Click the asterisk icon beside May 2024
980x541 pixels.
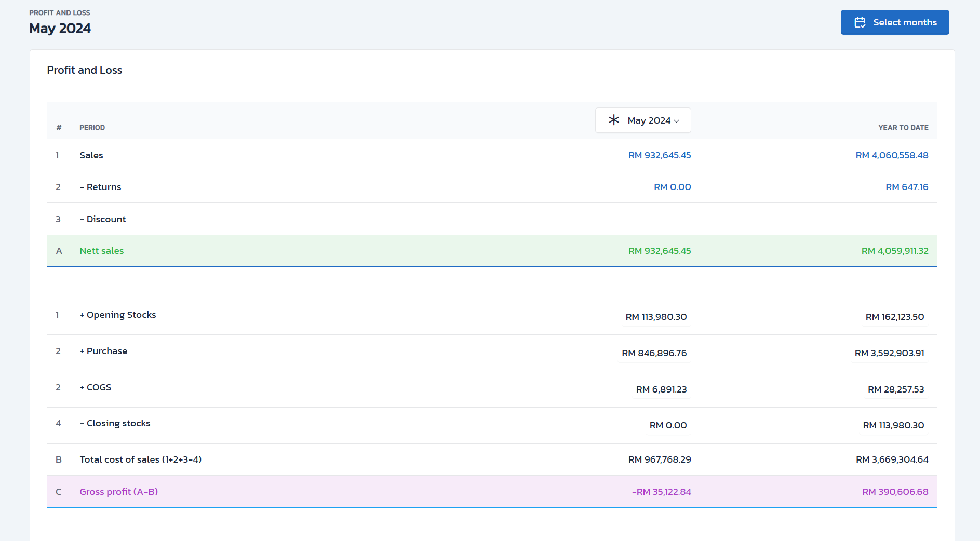[x=613, y=120]
